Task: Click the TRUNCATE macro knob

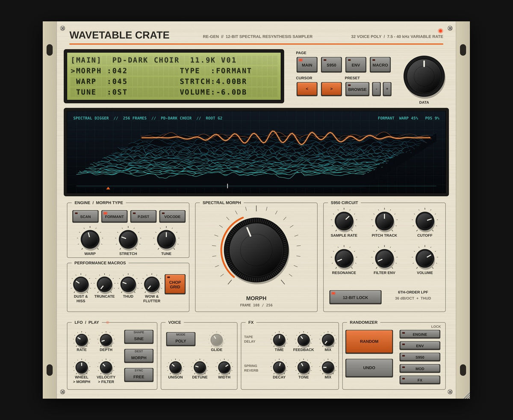Action: (x=104, y=284)
